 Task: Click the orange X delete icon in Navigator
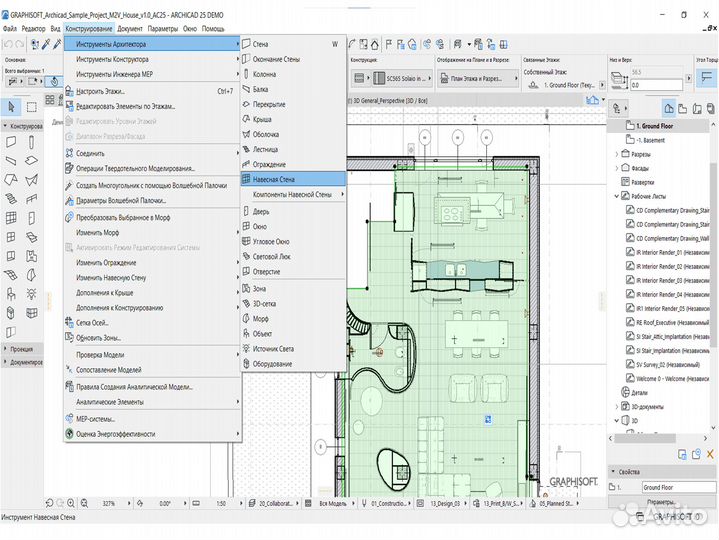[x=710, y=454]
